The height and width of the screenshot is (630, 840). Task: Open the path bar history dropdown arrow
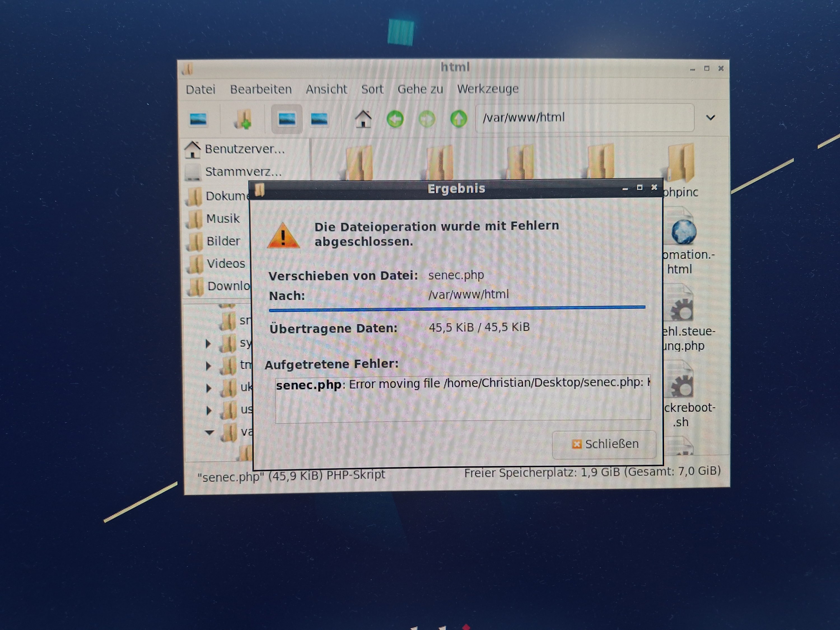click(x=710, y=118)
